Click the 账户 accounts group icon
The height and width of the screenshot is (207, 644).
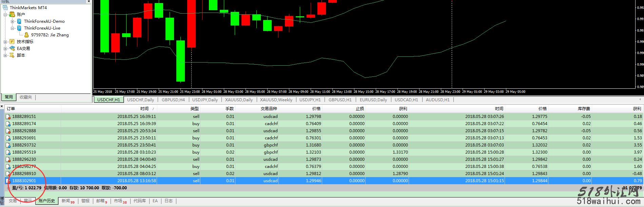(x=12, y=14)
